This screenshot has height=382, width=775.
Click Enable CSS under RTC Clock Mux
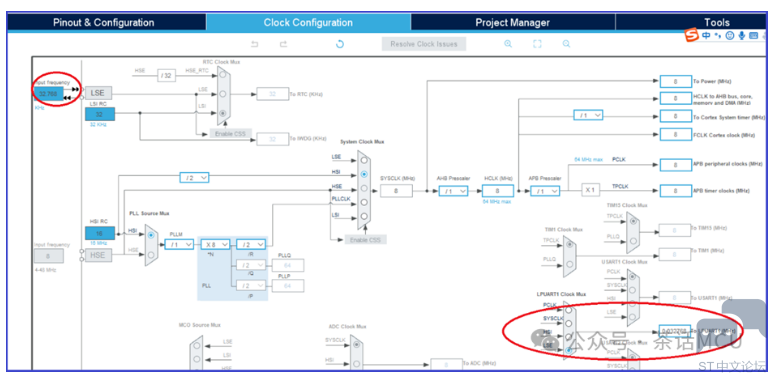[x=231, y=133]
